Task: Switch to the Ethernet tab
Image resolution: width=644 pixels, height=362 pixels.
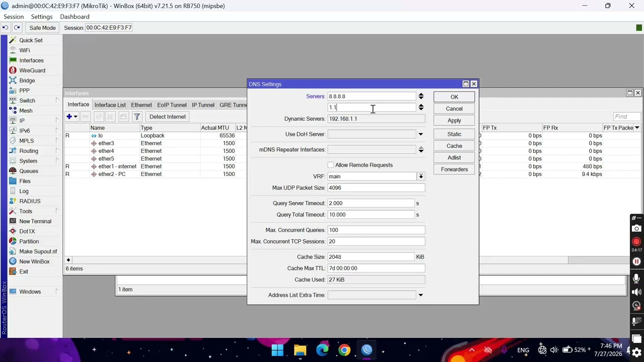Action: [141, 105]
